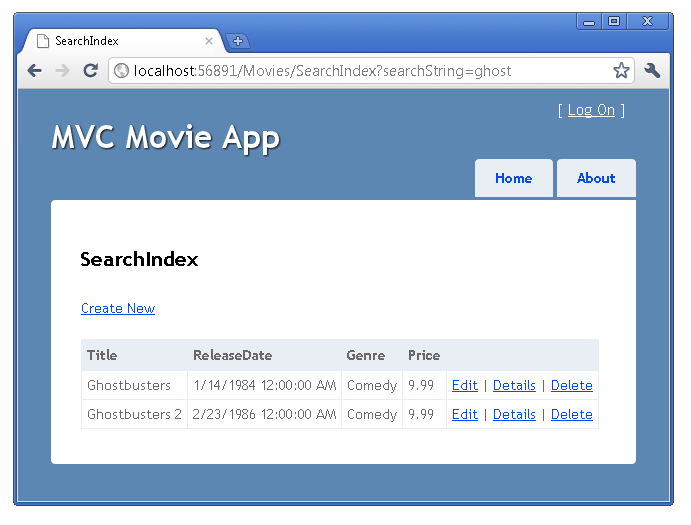Edit the Ghostbusters 2 movie

pyautogui.click(x=464, y=414)
